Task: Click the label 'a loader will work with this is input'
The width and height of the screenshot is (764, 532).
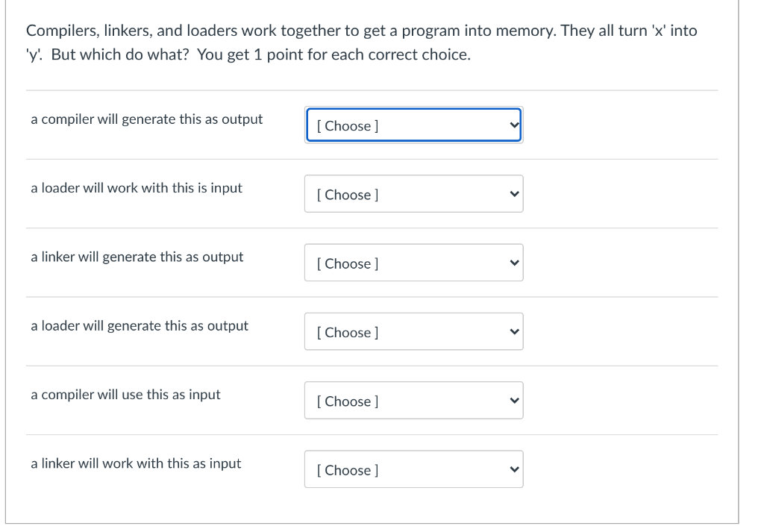Action: (136, 188)
